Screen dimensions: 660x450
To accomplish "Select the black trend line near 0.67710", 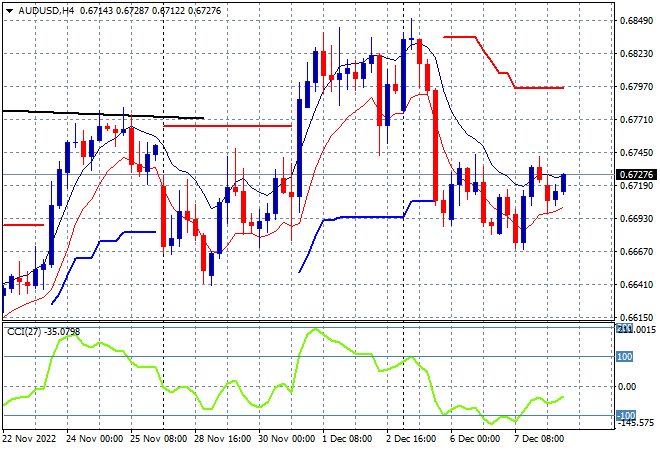I will coord(103,114).
